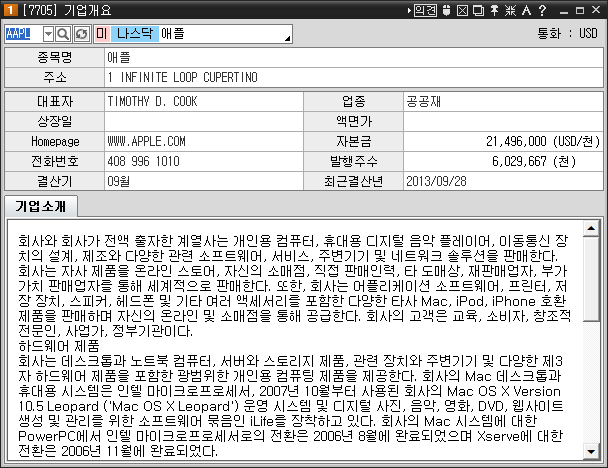Click the overlapping windows icon
Viewport: 608px width, 468px height.
478,10
